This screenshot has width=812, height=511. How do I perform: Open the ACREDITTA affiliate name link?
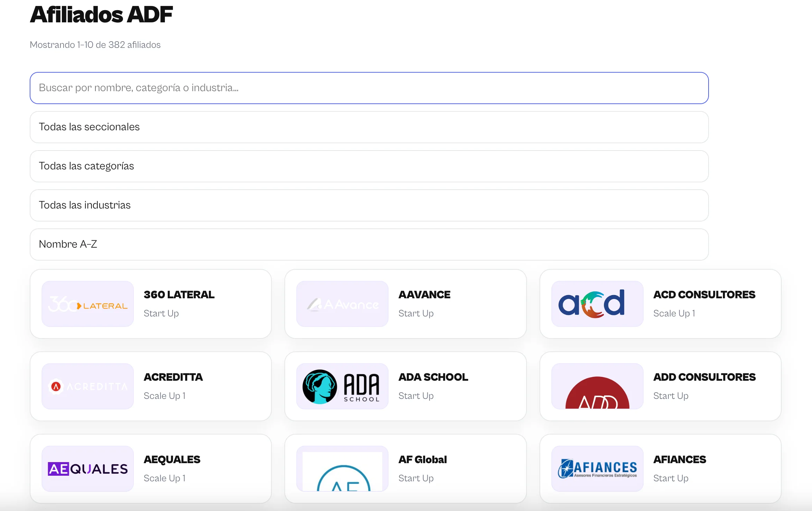point(173,377)
